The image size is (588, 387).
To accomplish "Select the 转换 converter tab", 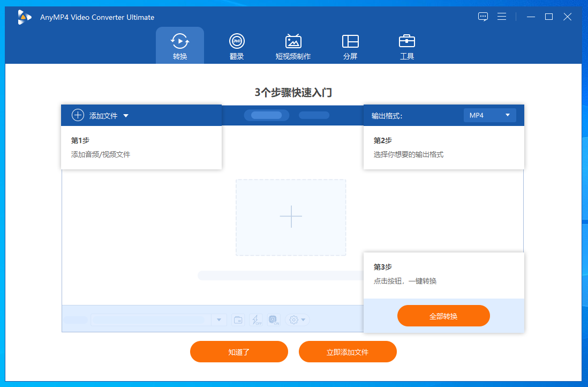I will 180,46.
